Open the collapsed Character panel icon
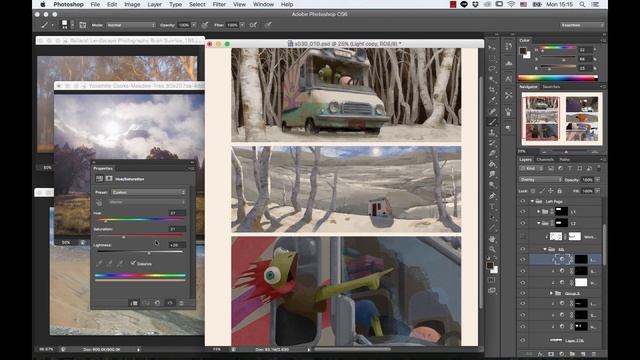The height and width of the screenshot is (360, 640). 509,79
